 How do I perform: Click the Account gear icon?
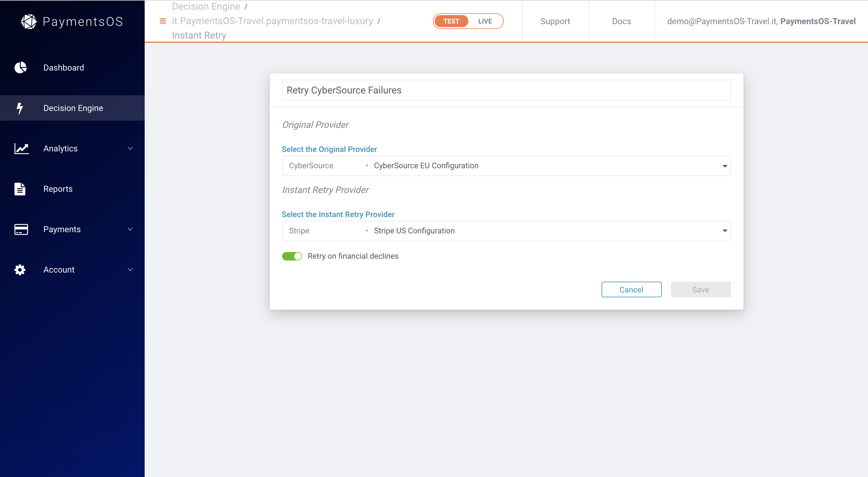[20, 270]
